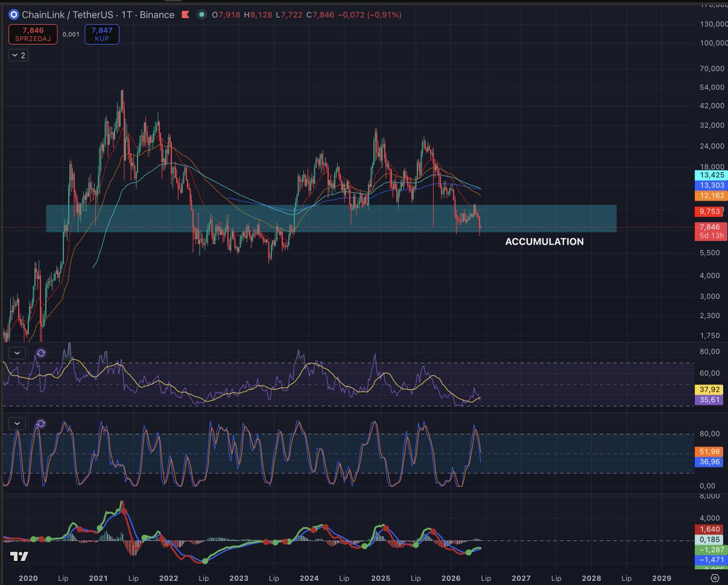
Task: Select the teal accumulation zone rectangle
Action: tap(331, 218)
